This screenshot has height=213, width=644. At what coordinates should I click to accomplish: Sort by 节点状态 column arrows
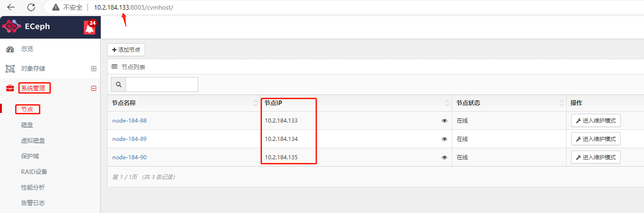click(562, 103)
